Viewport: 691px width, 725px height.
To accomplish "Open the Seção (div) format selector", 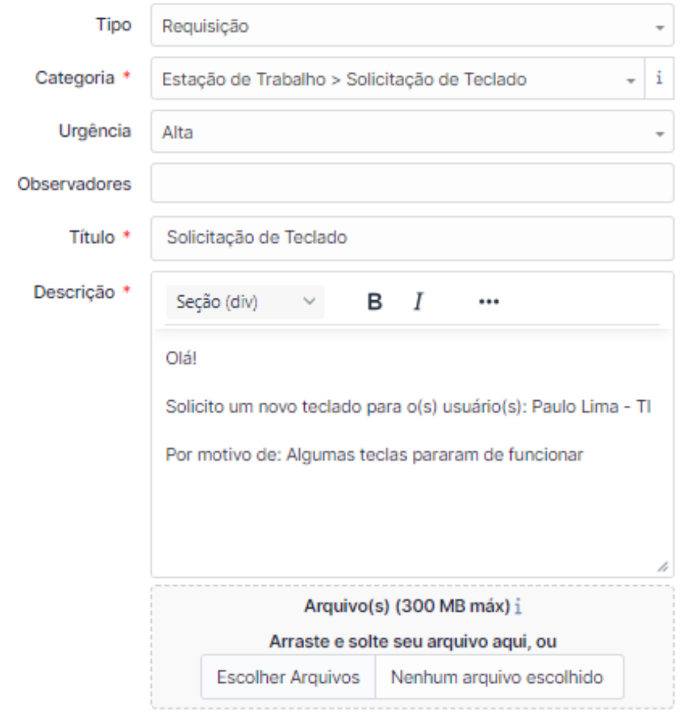I will tap(245, 302).
